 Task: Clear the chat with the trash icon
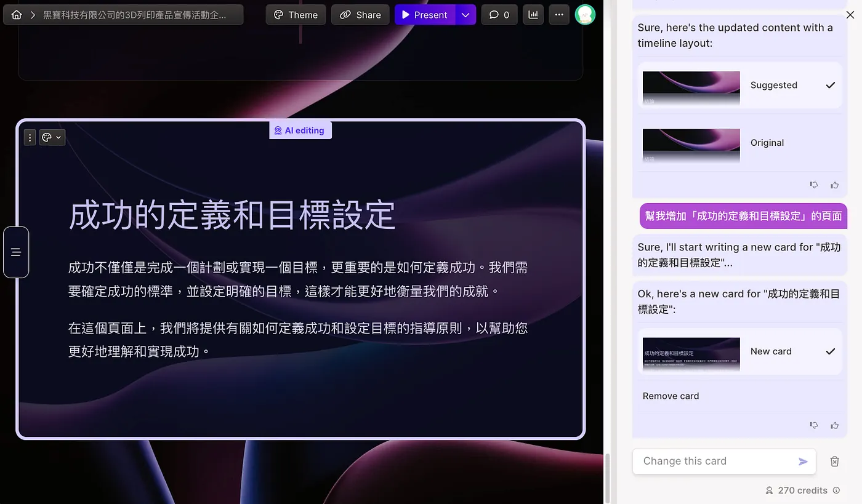(834, 462)
